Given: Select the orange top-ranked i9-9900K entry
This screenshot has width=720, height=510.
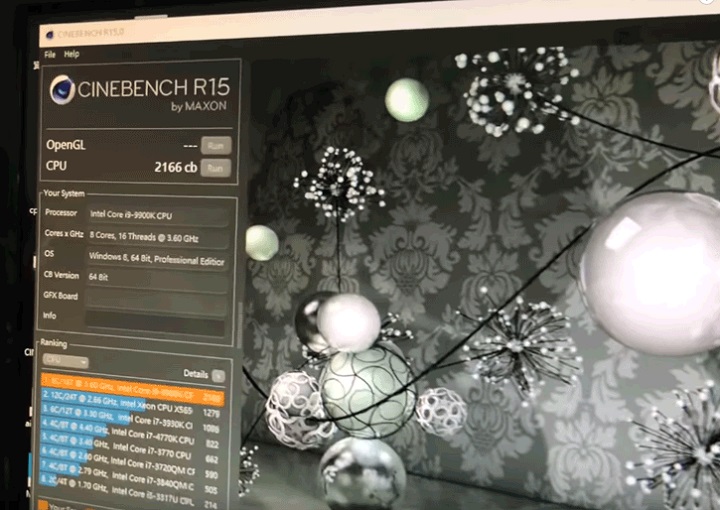Looking at the screenshot, I should (x=133, y=390).
